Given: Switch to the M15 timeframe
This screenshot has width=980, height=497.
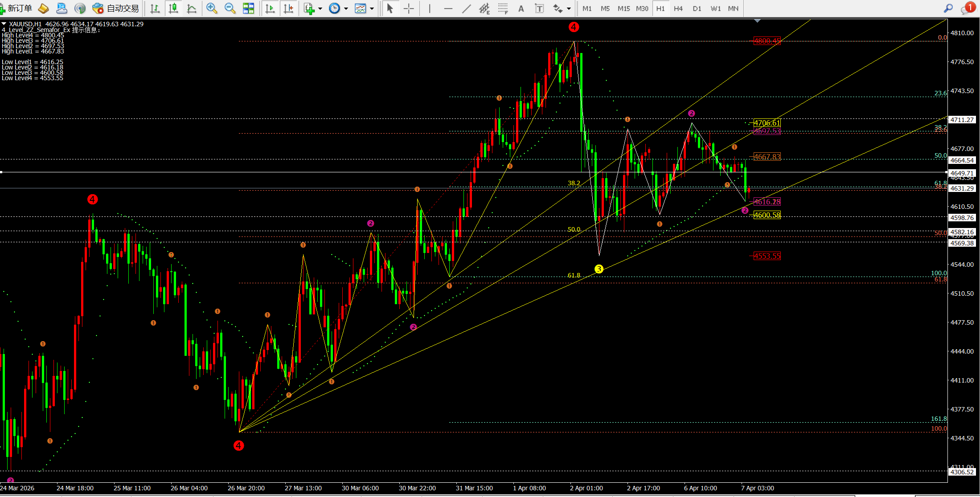Looking at the screenshot, I should tap(623, 8).
